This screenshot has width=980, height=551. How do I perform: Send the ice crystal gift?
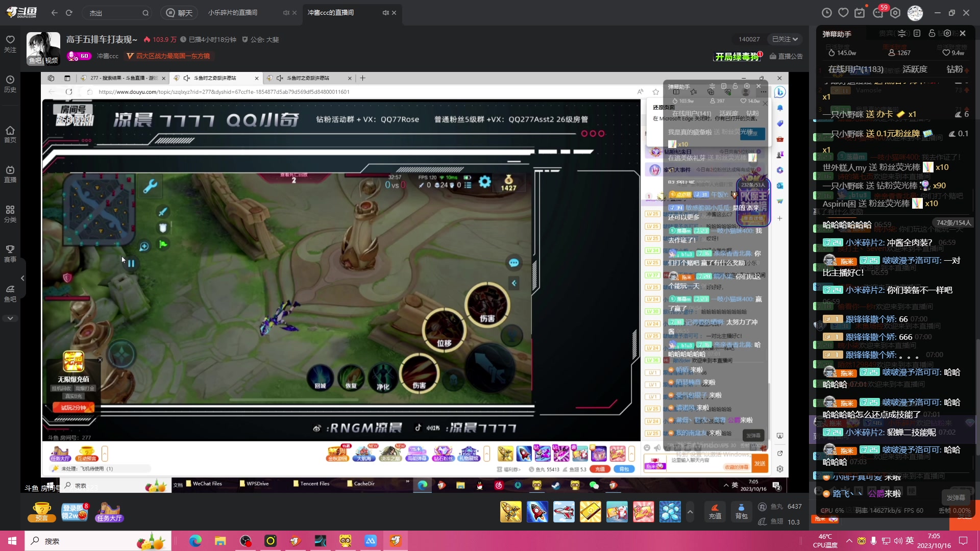pos(670,512)
